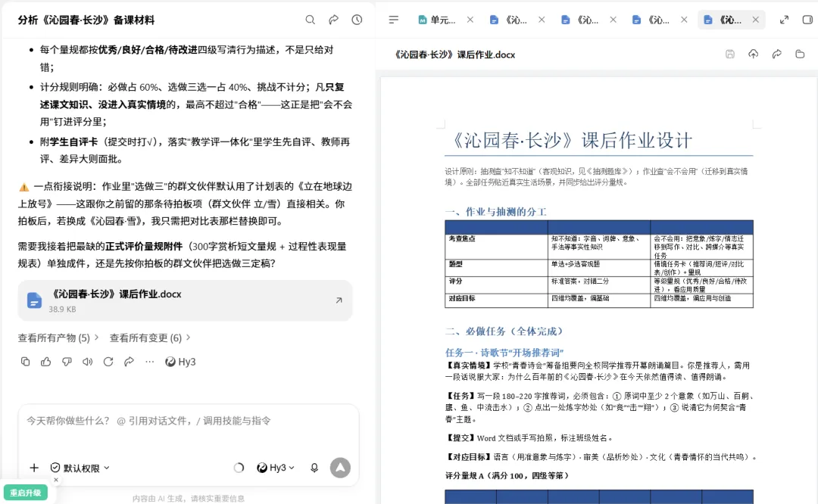Click table cell 单选+多选客观题

(599, 268)
